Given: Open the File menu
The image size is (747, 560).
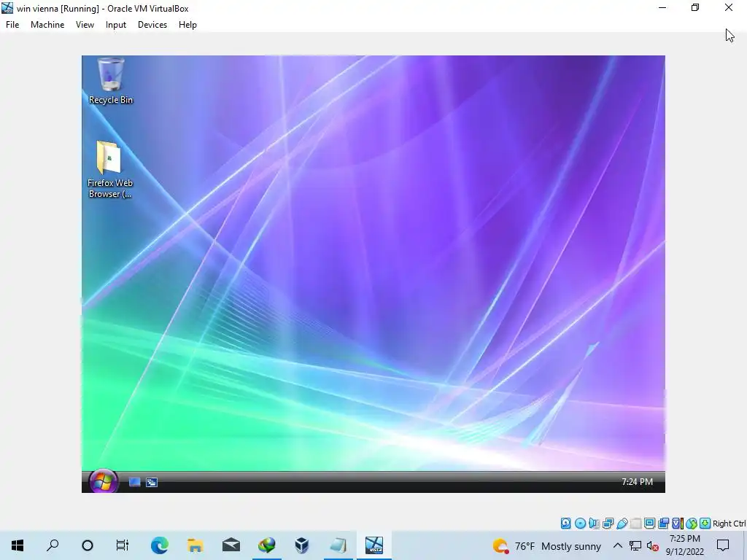Looking at the screenshot, I should coord(12,25).
